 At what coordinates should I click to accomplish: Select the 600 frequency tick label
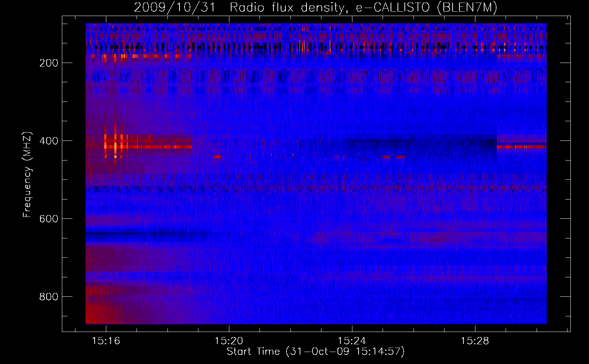click(x=49, y=219)
